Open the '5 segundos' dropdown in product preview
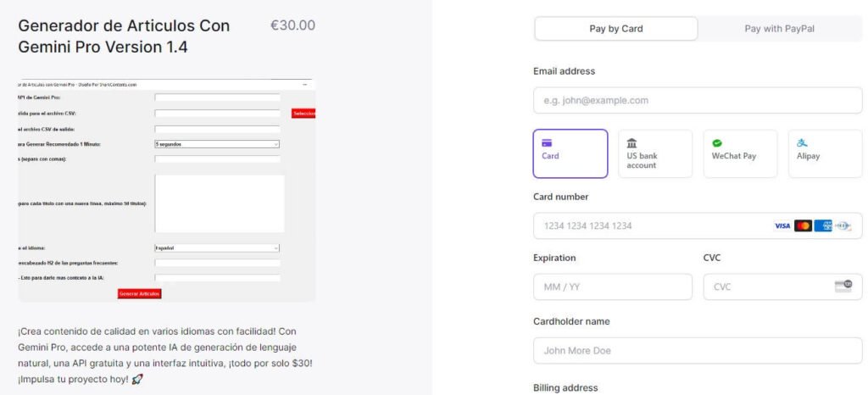 [217, 144]
